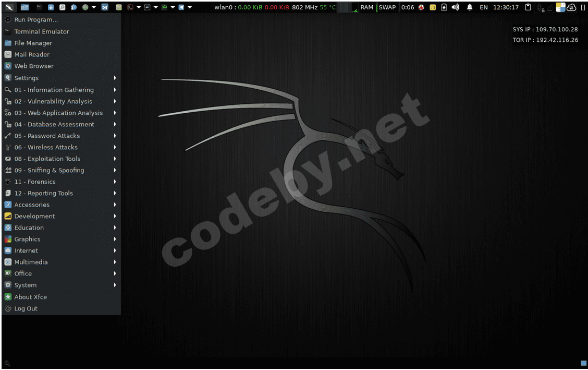Click the red-bordered terminal launcher icon
Screen dimensions: 588x370
tap(130, 7)
